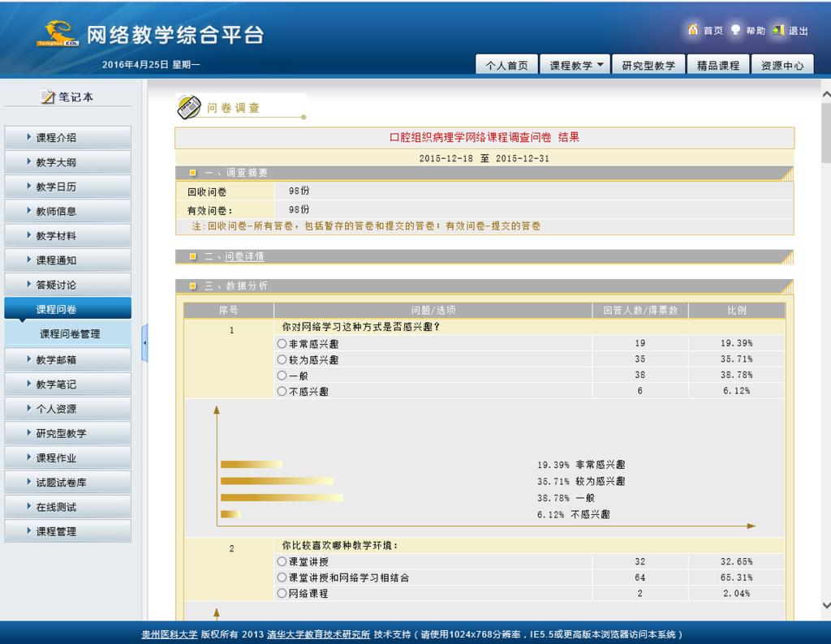Screen dimensions: 831x644
Task: Expand the 答疑讨论 sidebar section
Action: point(68,285)
